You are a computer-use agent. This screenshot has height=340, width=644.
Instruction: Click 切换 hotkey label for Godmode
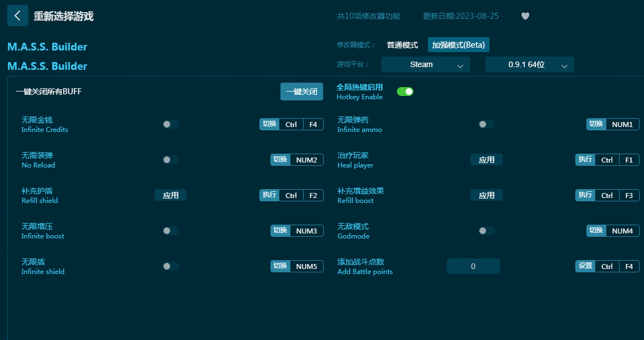pos(596,231)
